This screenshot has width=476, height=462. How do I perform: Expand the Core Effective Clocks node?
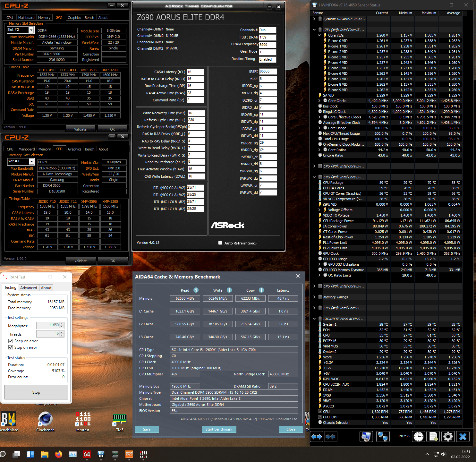coord(319,117)
